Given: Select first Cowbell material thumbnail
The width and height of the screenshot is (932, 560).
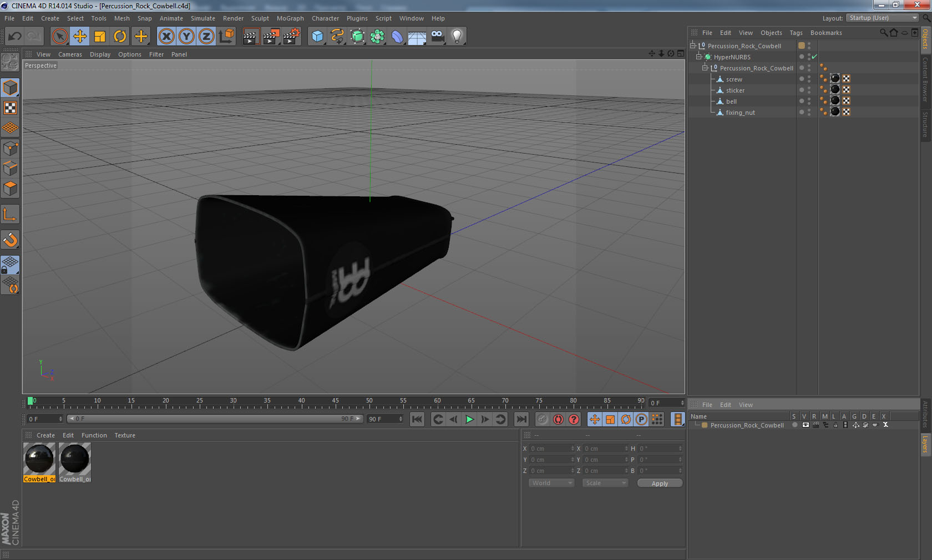Looking at the screenshot, I should tap(39, 462).
